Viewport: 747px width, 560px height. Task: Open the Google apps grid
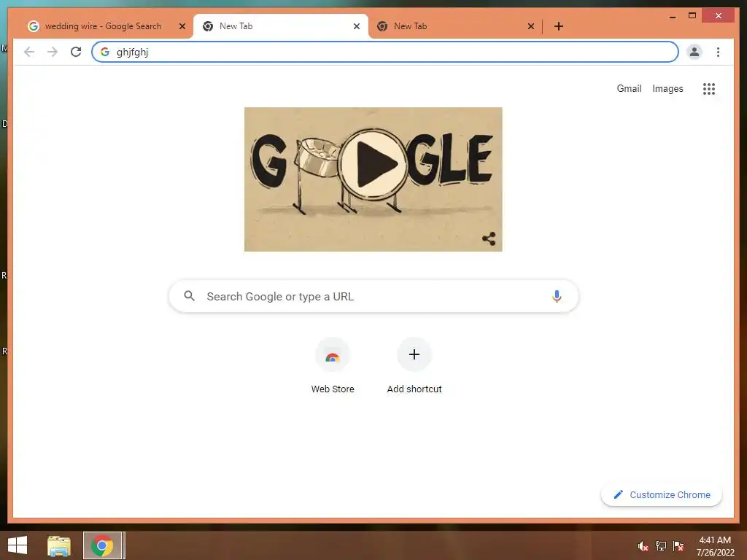coord(709,88)
